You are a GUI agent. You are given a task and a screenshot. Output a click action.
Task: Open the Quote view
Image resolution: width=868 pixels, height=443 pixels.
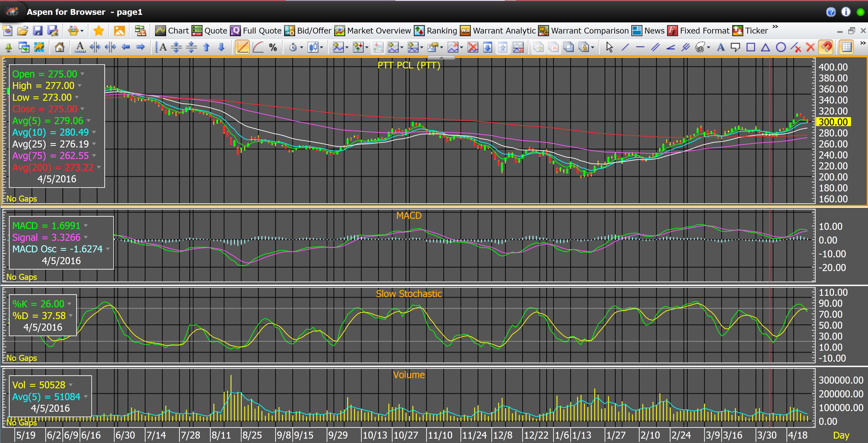pyautogui.click(x=209, y=31)
